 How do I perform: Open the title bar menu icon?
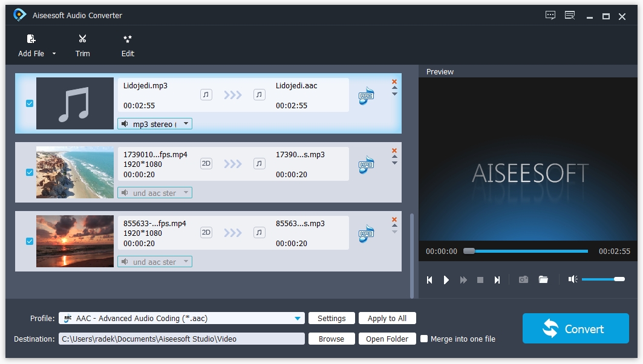click(x=570, y=16)
